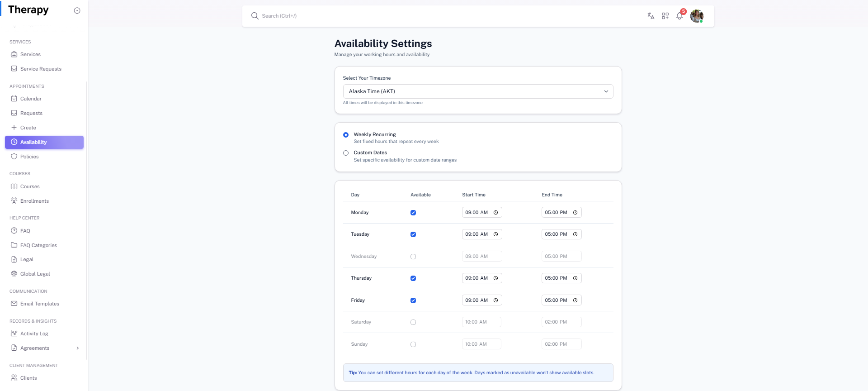Image resolution: width=868 pixels, height=391 pixels.
Task: Enable Saturday availability checkbox
Action: tap(413, 322)
